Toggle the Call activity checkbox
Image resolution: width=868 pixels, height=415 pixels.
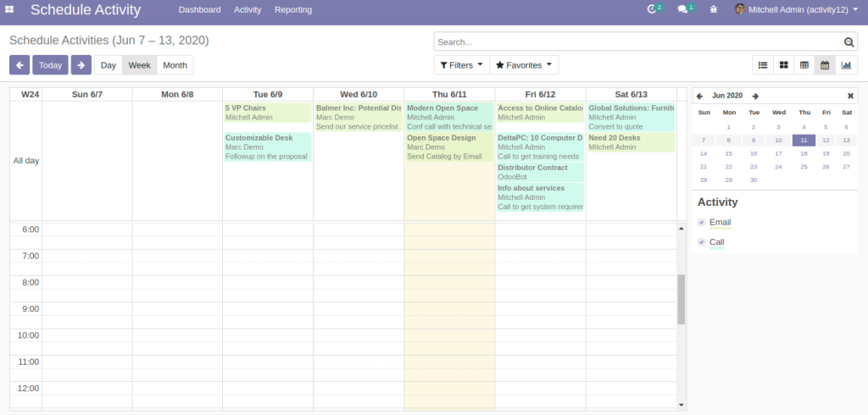click(x=701, y=242)
